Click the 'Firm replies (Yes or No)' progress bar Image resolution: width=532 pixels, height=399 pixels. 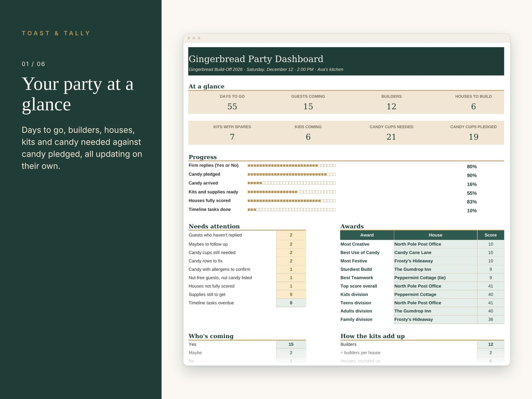(292, 166)
